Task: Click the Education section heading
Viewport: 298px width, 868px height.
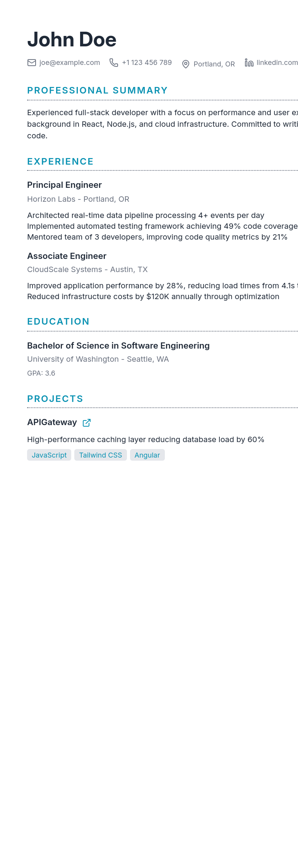Action: [58, 322]
